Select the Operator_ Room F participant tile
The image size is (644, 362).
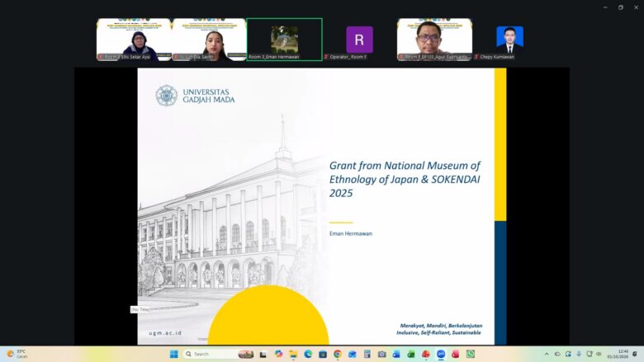pyautogui.click(x=359, y=40)
